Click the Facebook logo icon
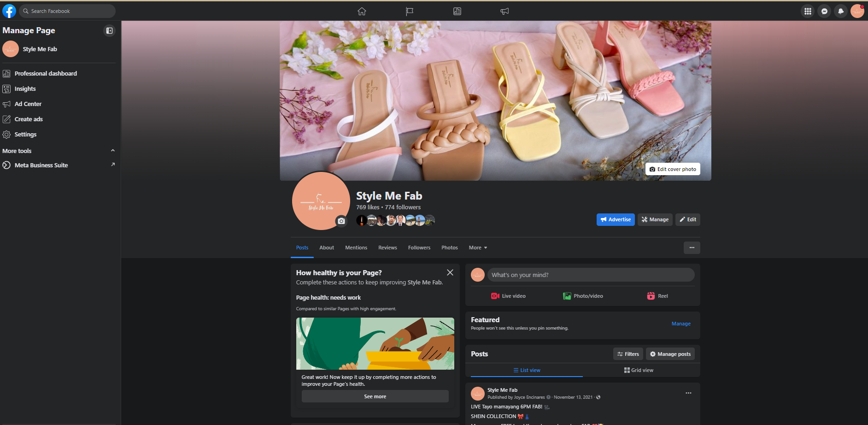The image size is (868, 425). (9, 11)
